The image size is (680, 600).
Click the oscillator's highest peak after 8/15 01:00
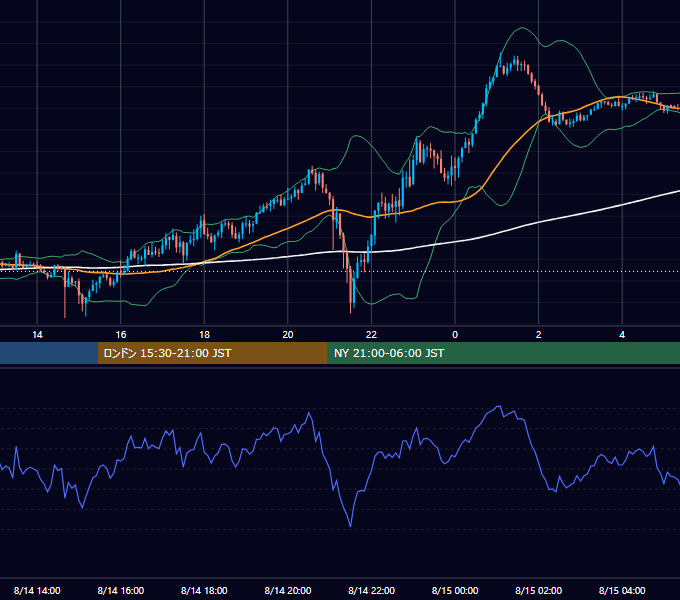[x=499, y=407]
